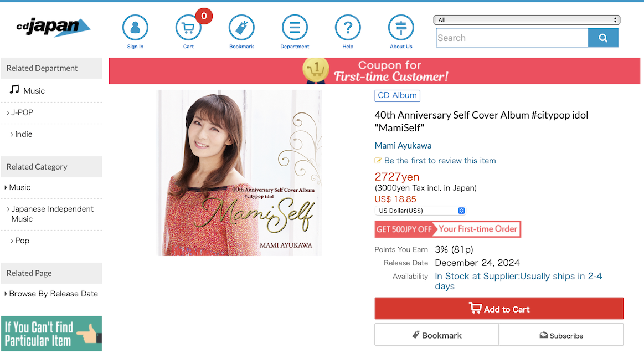Click inside the Search text field
Screen dimensions: 644x353
coord(512,38)
